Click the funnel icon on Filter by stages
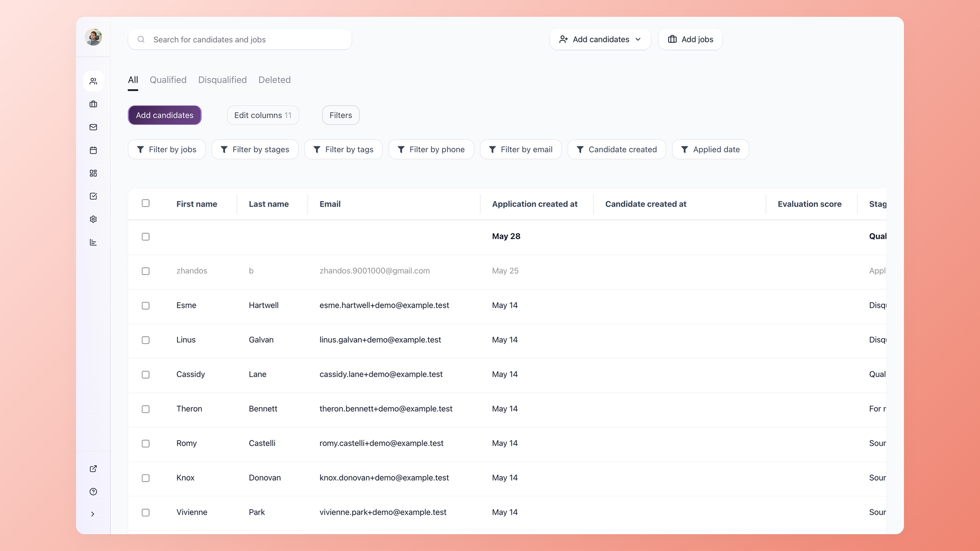Image resolution: width=980 pixels, height=551 pixels. 224,149
